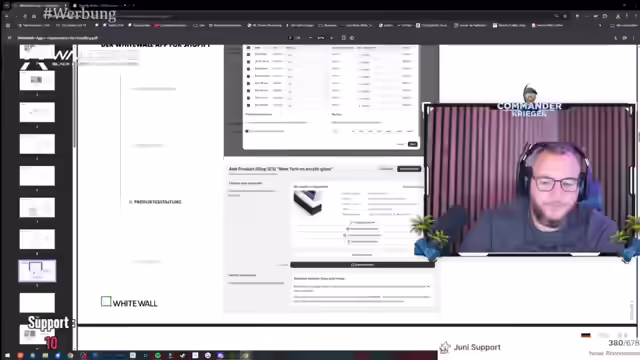The height and width of the screenshot is (360, 640).
Task: Open the Chrome three-dot menu
Action: coord(635,16)
